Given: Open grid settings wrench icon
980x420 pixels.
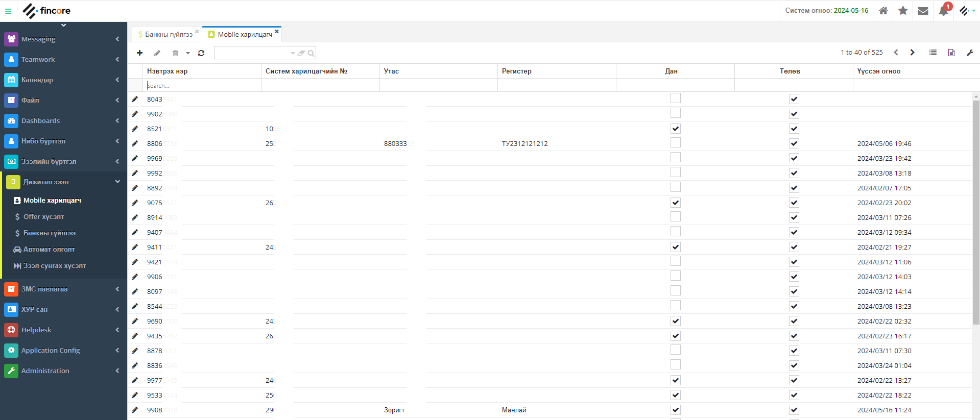Looking at the screenshot, I should (x=970, y=53).
